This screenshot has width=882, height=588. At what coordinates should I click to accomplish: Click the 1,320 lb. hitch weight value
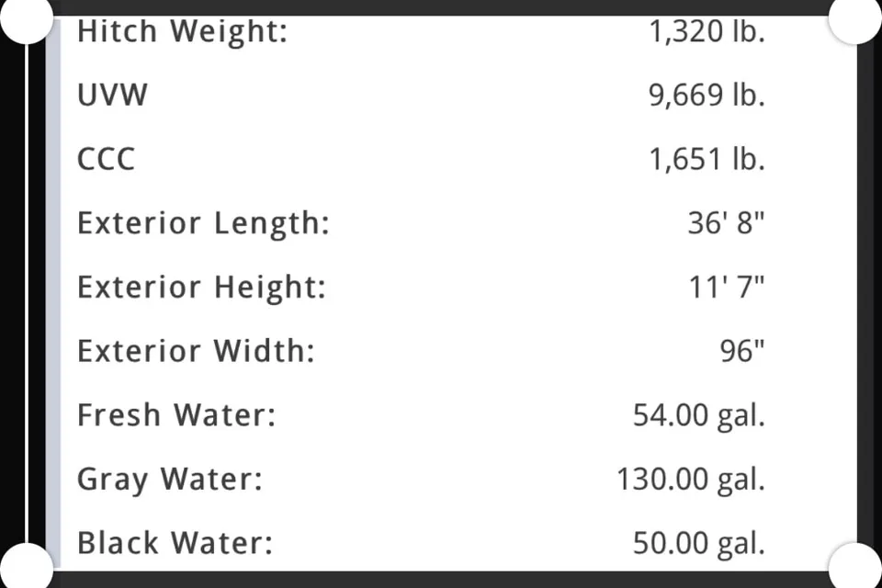[707, 31]
